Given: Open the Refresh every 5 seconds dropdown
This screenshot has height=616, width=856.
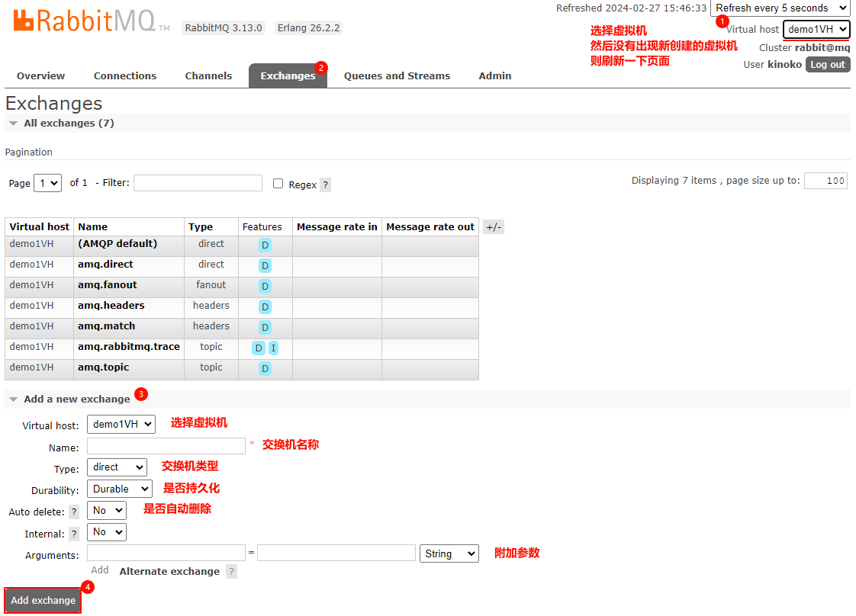Looking at the screenshot, I should (780, 8).
